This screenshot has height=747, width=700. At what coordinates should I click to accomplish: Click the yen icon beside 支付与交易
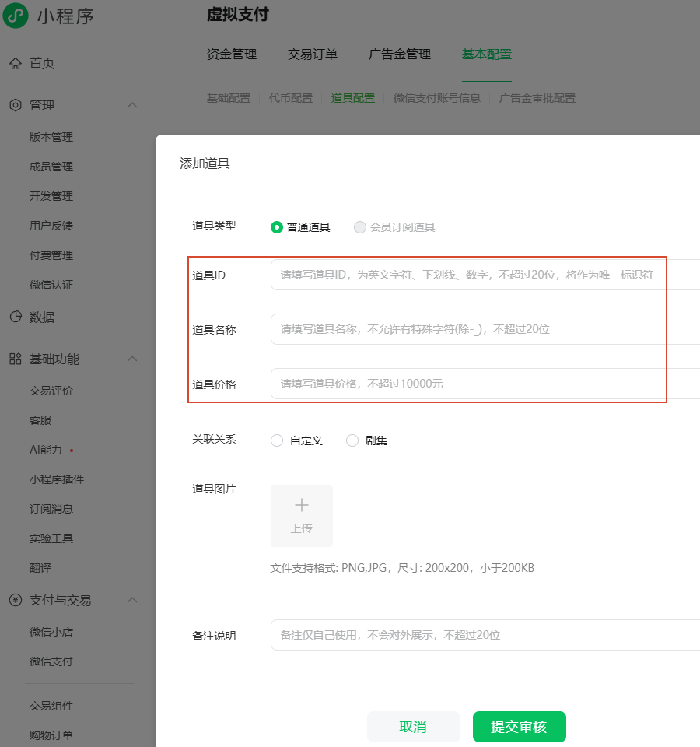pos(16,600)
